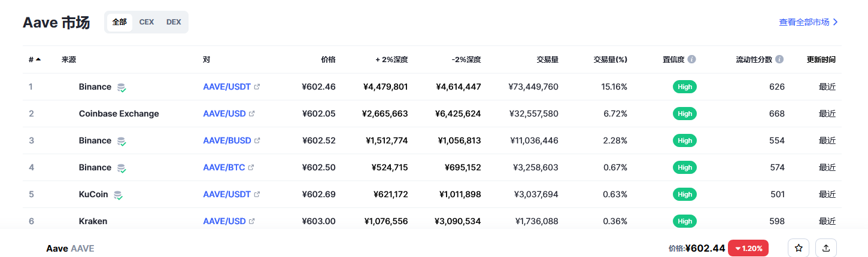Click the share upload icon
The height and width of the screenshot is (257, 868).
(826, 248)
